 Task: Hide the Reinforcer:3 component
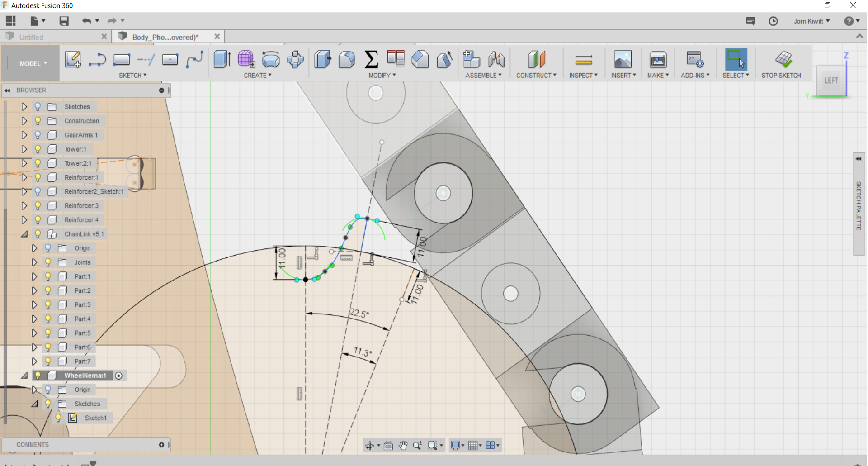(x=38, y=206)
